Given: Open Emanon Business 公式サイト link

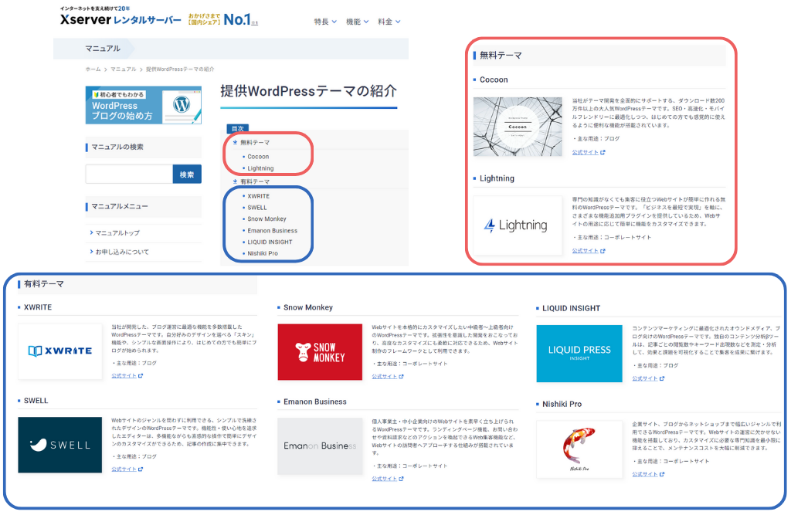Looking at the screenshot, I should coord(388,479).
